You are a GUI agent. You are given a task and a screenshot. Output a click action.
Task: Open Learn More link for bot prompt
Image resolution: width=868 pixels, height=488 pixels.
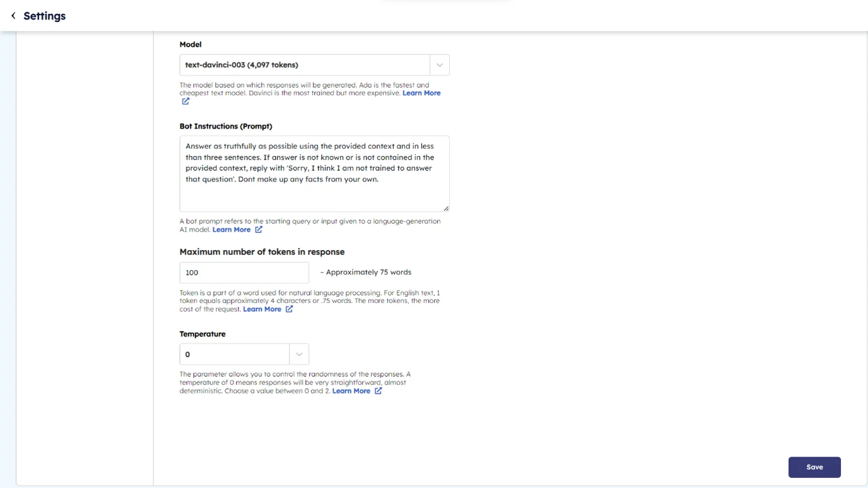[232, 230]
